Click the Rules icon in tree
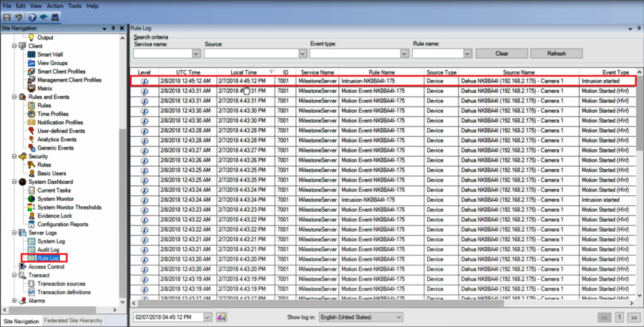644x327 pixels. (31, 106)
